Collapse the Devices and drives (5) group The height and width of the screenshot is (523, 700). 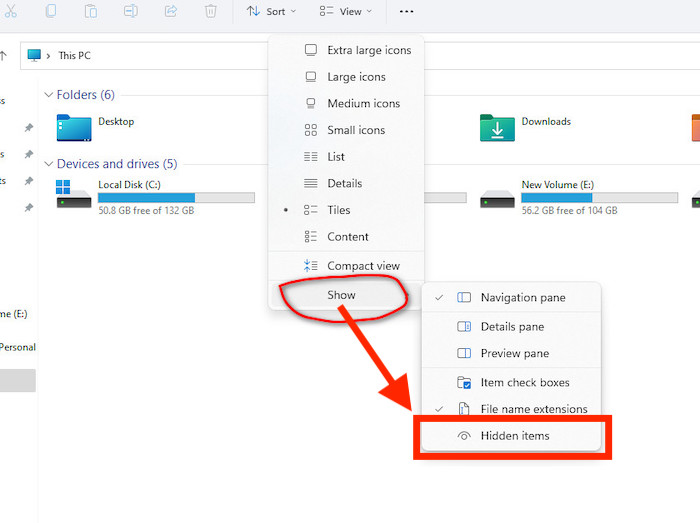click(49, 164)
